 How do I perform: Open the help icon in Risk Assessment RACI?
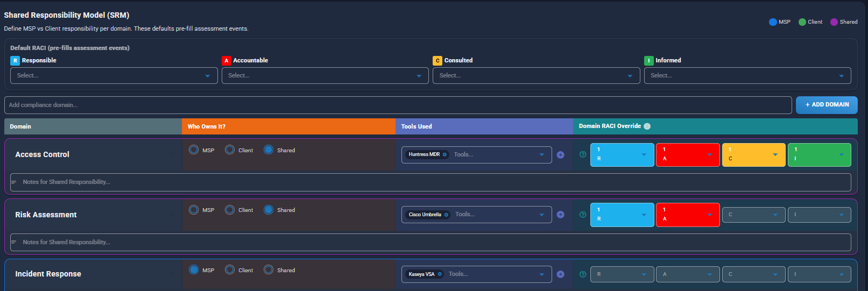(x=582, y=215)
